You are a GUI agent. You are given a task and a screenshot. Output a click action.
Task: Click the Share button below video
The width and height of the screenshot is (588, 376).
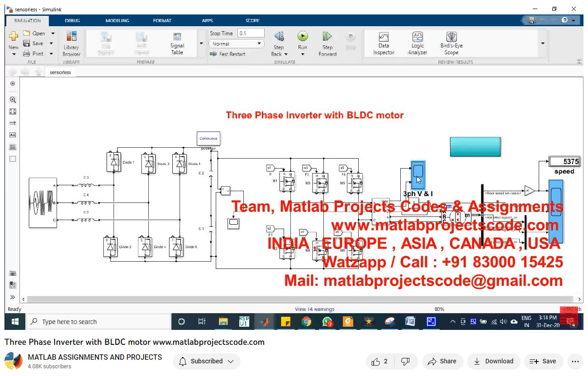[x=442, y=361]
